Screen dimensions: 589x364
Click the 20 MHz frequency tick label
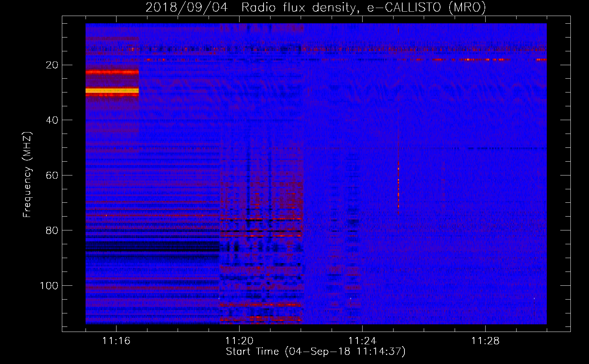click(x=52, y=65)
